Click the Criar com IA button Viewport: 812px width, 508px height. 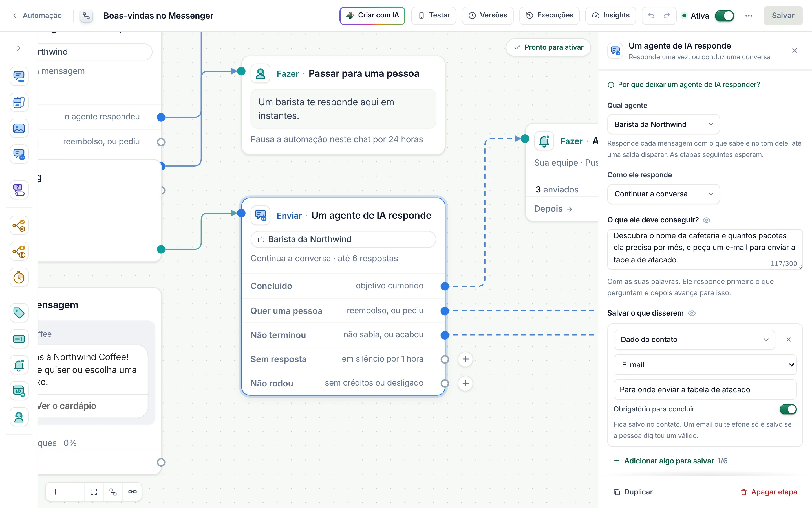[372, 16]
